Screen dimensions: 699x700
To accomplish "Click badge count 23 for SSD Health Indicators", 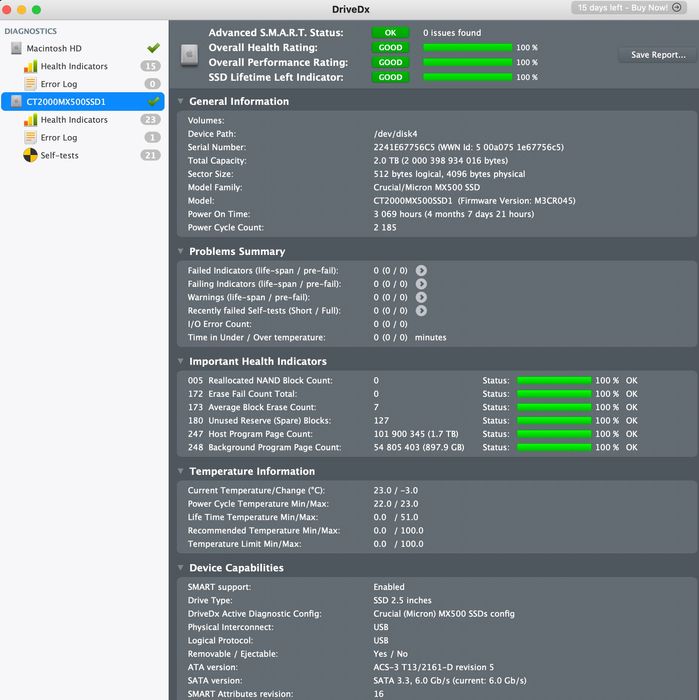I will (150, 120).
